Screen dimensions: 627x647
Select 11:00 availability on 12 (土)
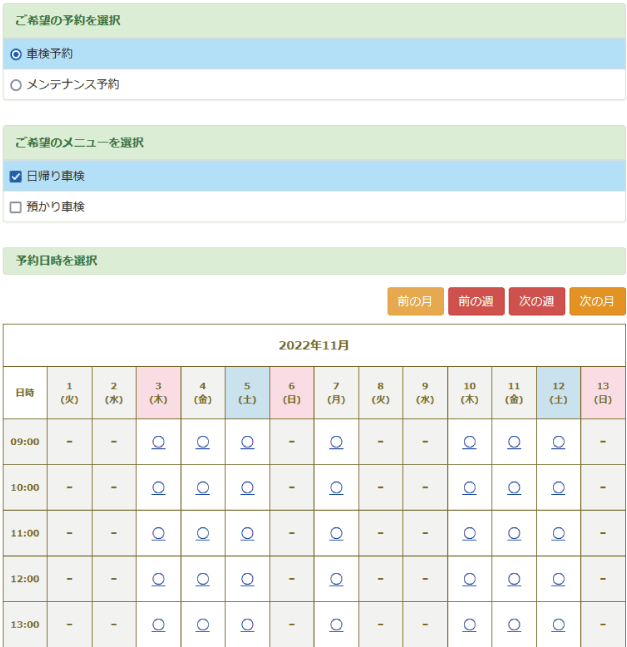coord(558,533)
